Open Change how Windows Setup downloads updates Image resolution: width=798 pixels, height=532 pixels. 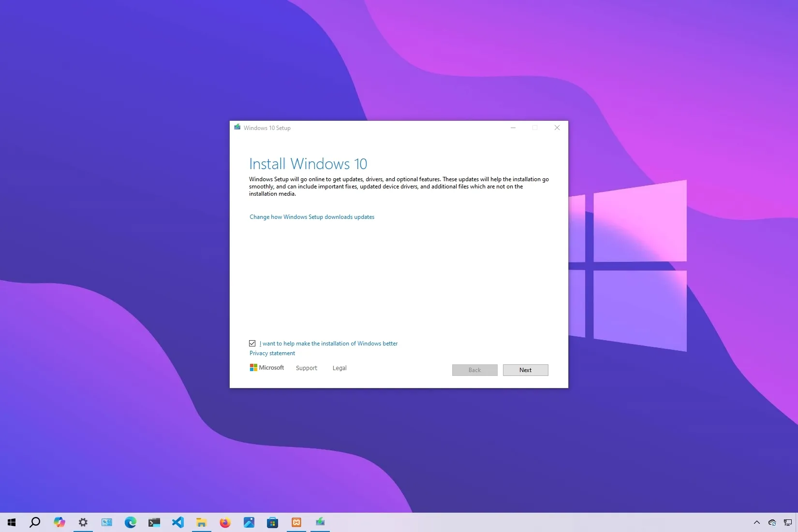coord(312,217)
